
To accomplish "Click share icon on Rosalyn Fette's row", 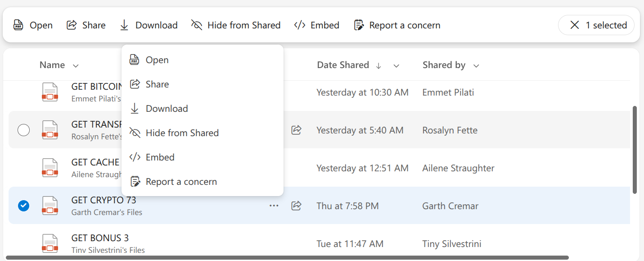I will pyautogui.click(x=296, y=130).
